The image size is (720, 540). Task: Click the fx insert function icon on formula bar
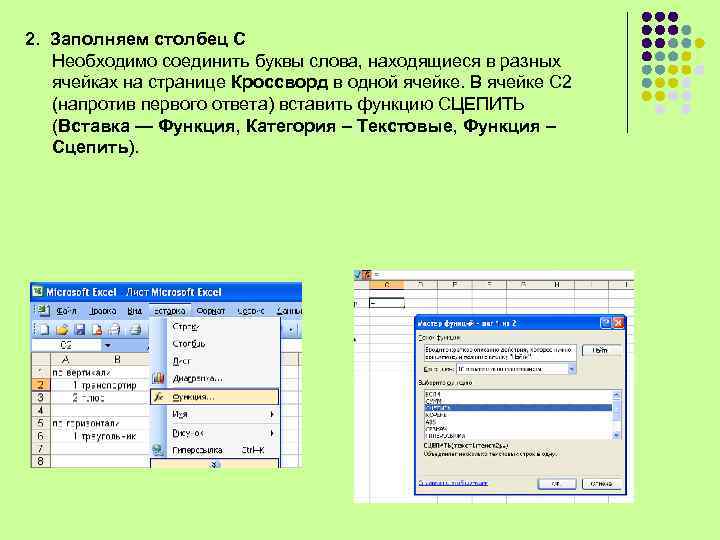coord(367,275)
